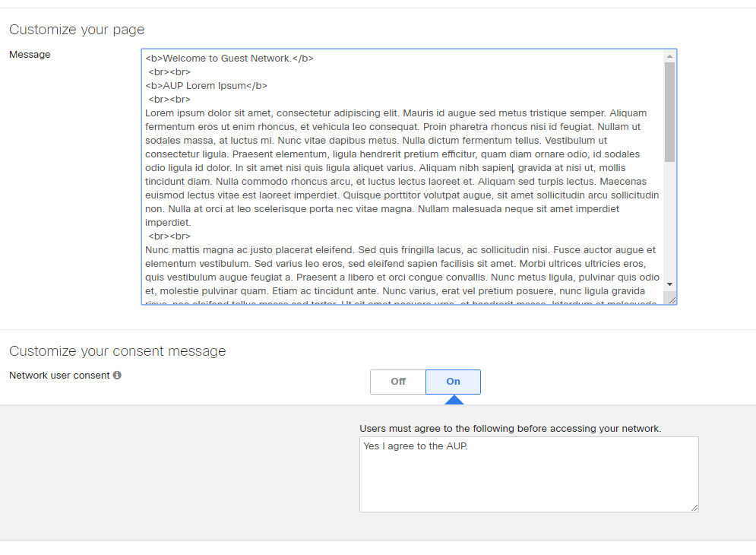Turn network user consent Off
756x555 pixels.
click(x=398, y=382)
